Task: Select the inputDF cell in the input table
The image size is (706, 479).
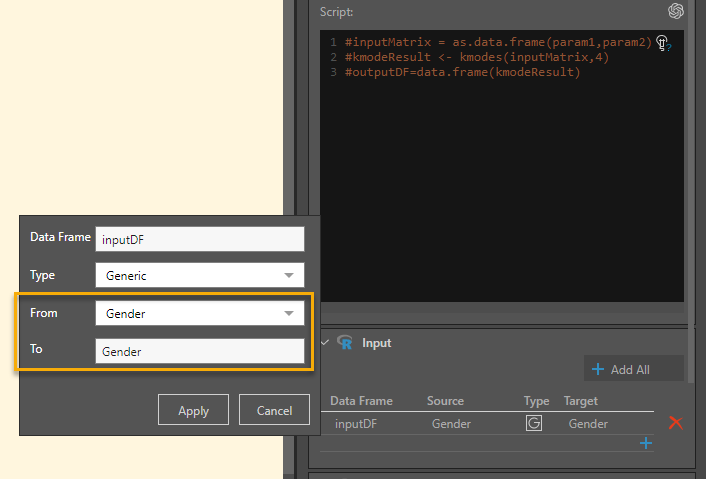Action: pos(355,424)
